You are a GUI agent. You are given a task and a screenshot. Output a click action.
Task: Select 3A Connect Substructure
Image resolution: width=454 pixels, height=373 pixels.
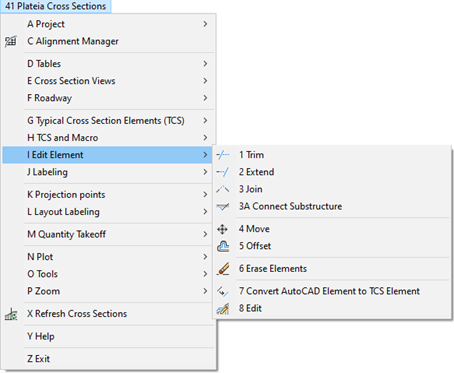tap(332, 207)
